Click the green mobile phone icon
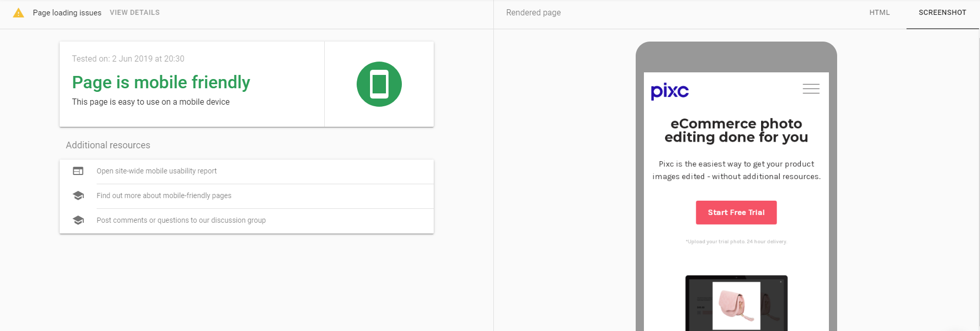 [379, 84]
